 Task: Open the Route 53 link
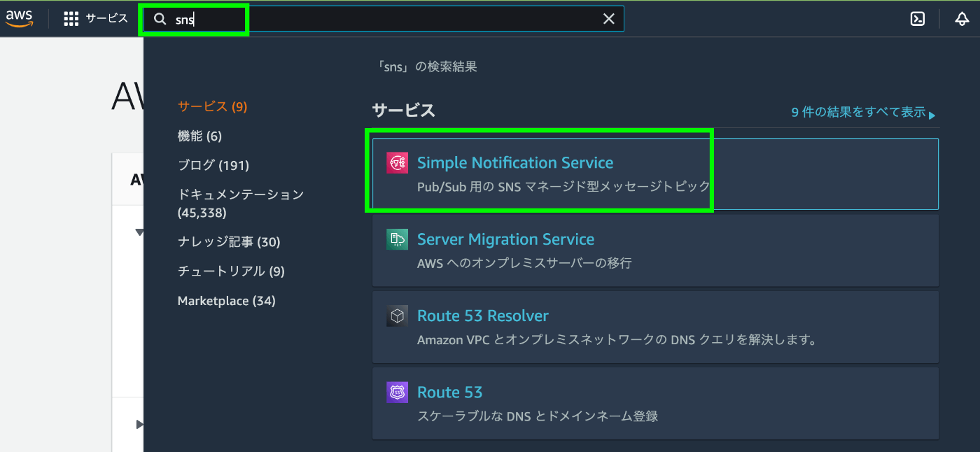[450, 392]
